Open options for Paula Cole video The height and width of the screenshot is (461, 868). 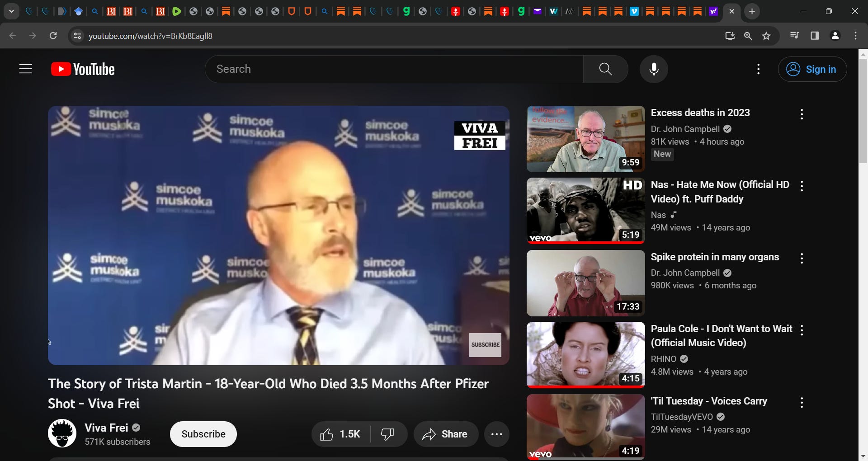point(802,330)
